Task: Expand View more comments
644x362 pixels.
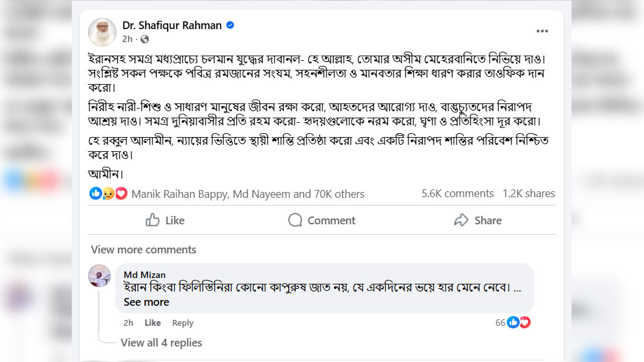Action: [x=144, y=250]
